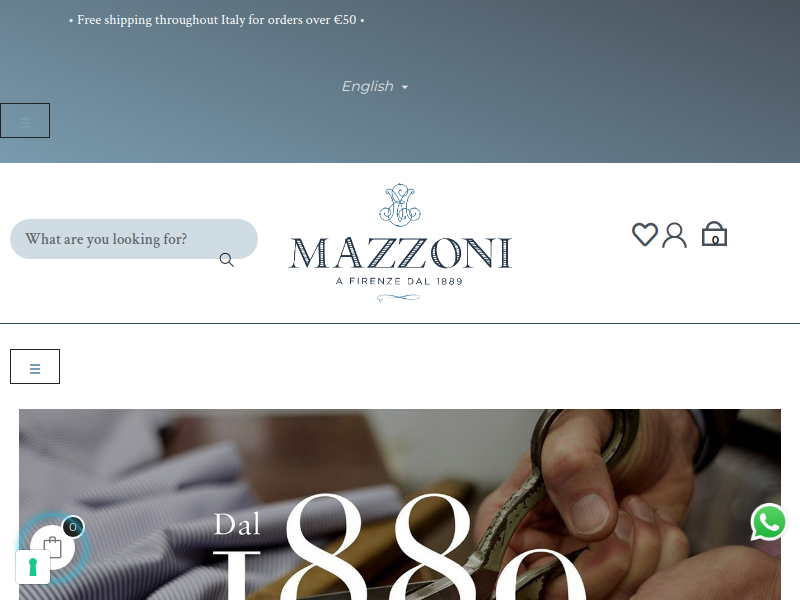Click the free shipping announcement text
The image size is (800, 600).
click(217, 20)
